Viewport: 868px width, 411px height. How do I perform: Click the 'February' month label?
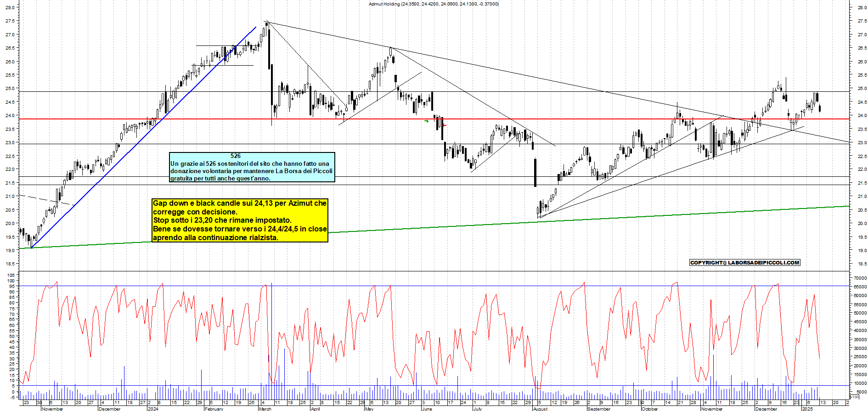pyautogui.click(x=214, y=409)
